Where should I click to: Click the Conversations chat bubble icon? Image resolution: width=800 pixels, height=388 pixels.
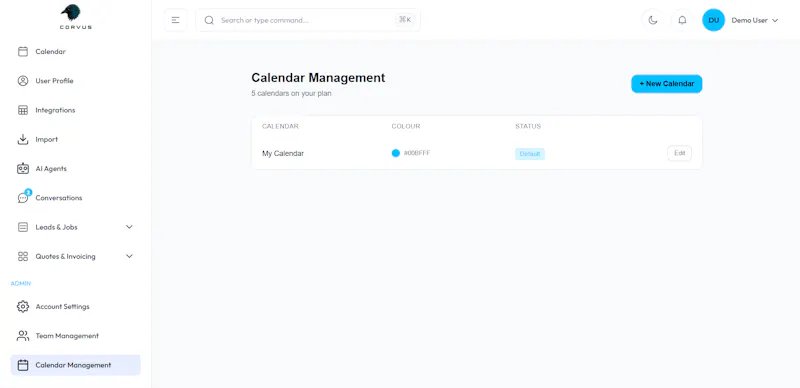(x=23, y=198)
